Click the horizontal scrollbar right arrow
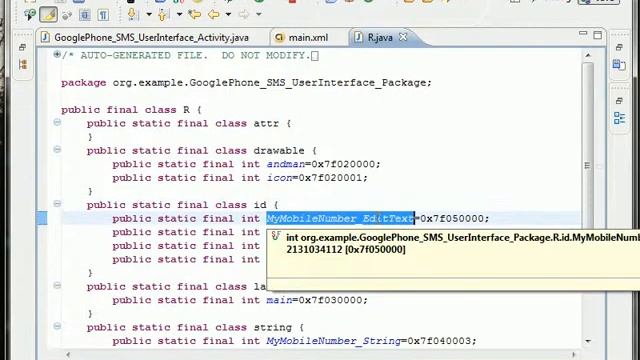The image size is (640, 360). (574, 355)
